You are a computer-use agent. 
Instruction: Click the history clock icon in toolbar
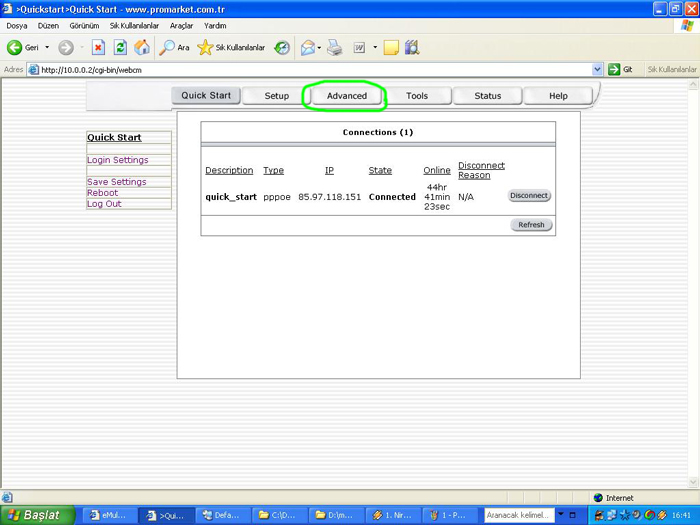click(282, 47)
